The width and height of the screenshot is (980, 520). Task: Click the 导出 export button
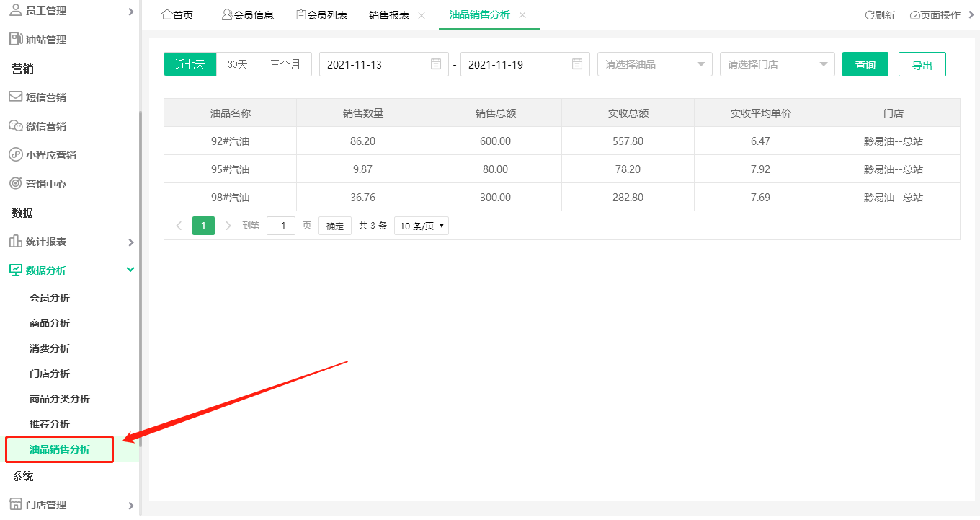[922, 63]
